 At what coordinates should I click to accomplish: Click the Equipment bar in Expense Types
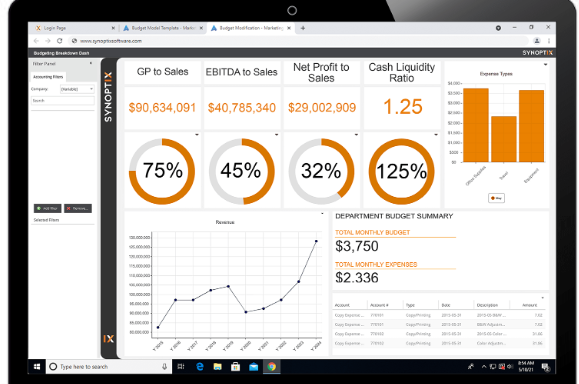[531, 126]
